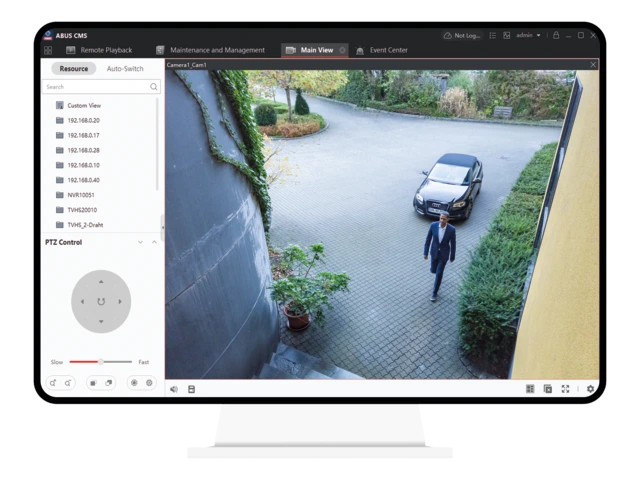Open the status monitor icon in title bar
The width and height of the screenshot is (640, 480).
tap(507, 36)
